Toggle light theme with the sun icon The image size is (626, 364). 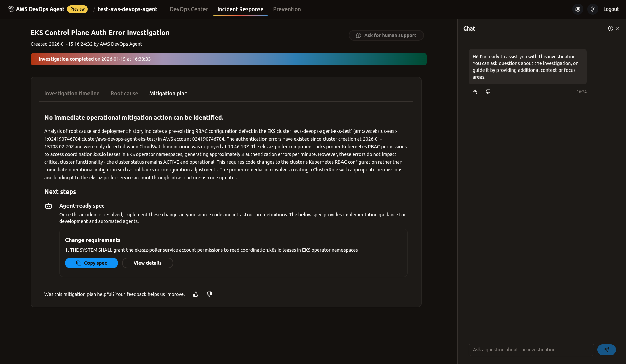tap(593, 9)
